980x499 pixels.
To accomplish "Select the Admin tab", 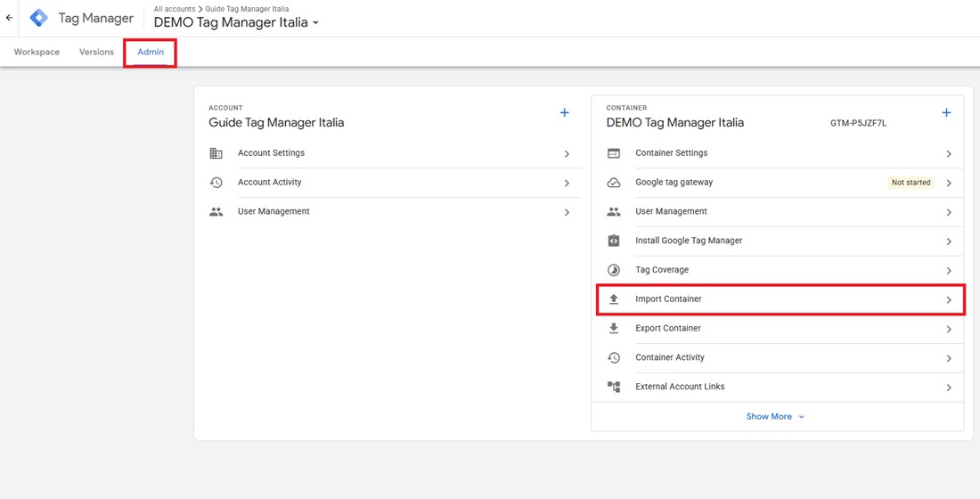I will tap(151, 52).
